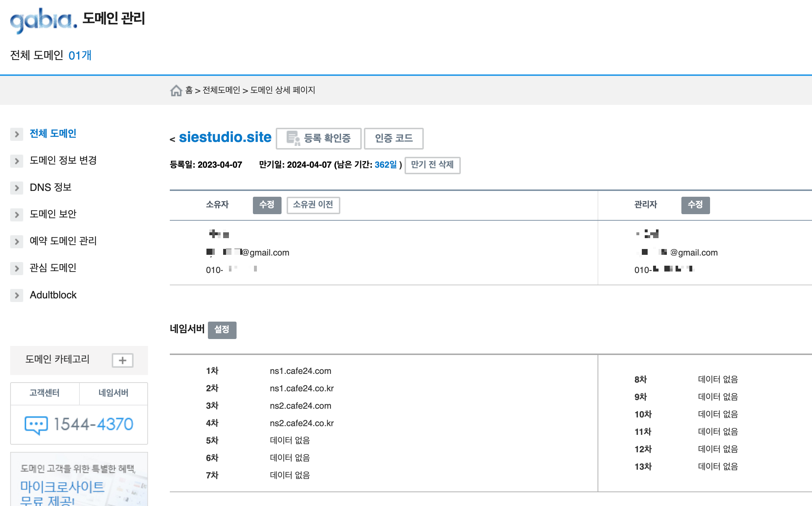Click the home icon in breadcrumb

click(x=176, y=90)
